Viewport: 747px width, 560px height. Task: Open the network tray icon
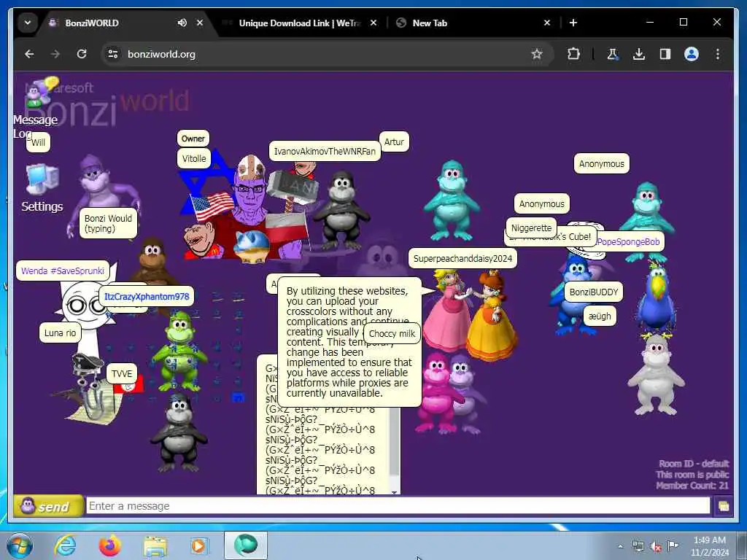click(x=638, y=547)
